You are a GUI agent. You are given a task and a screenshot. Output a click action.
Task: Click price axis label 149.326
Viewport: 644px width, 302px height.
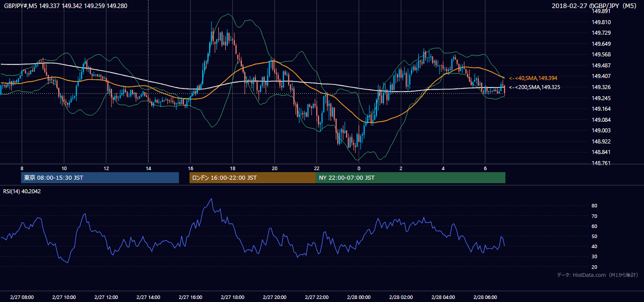(601, 87)
